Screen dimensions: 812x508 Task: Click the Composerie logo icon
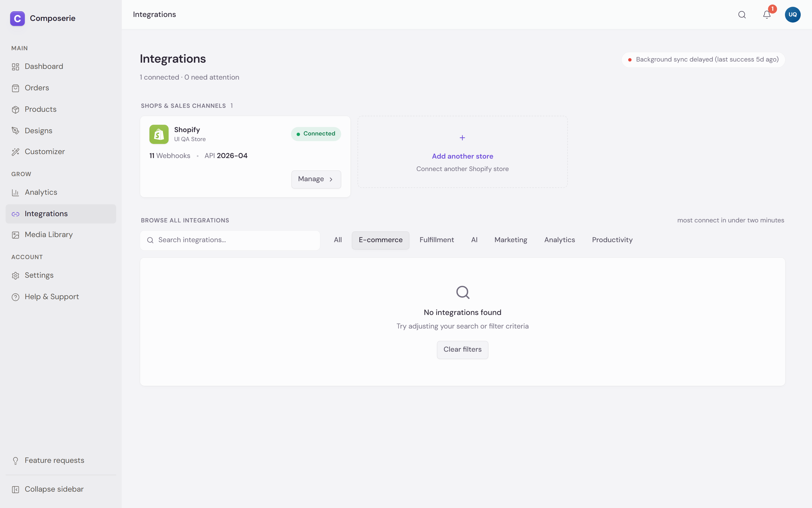pyautogui.click(x=17, y=18)
